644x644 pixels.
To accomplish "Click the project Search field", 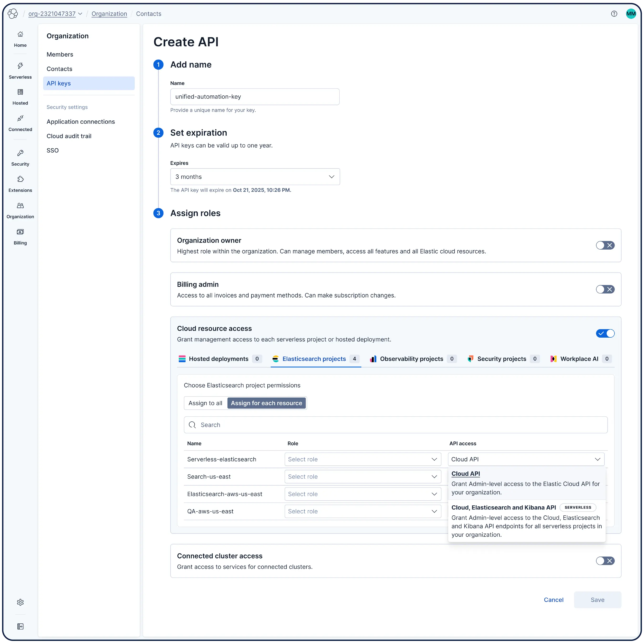I will (396, 424).
